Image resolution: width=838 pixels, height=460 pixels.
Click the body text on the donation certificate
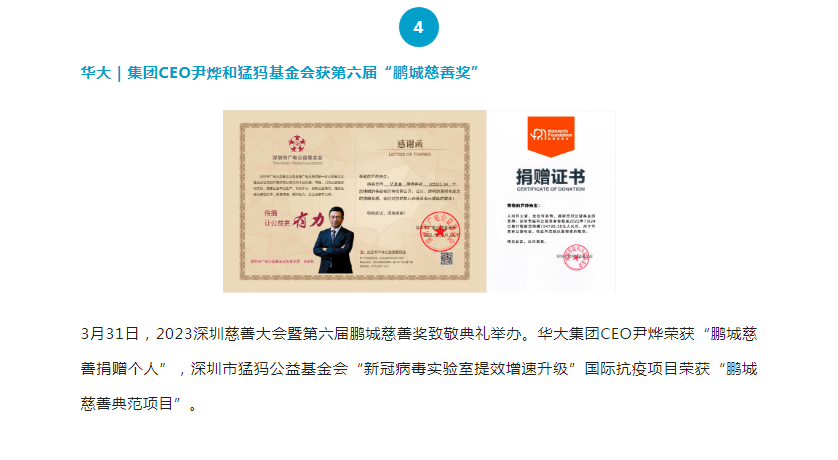551,224
